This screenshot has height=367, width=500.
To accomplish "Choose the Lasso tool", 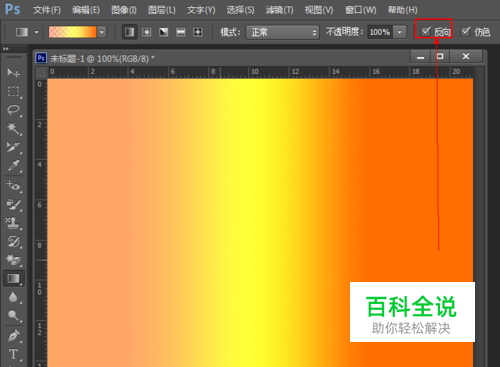I will tap(13, 110).
